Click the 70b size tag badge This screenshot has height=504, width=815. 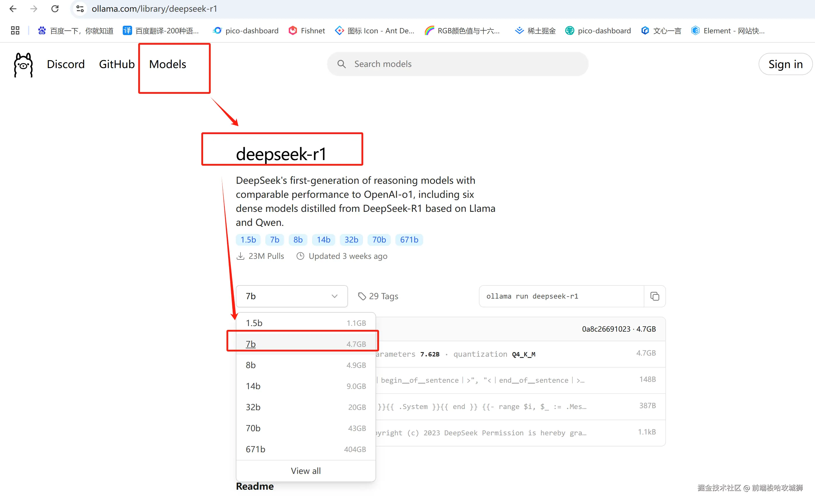coord(379,240)
